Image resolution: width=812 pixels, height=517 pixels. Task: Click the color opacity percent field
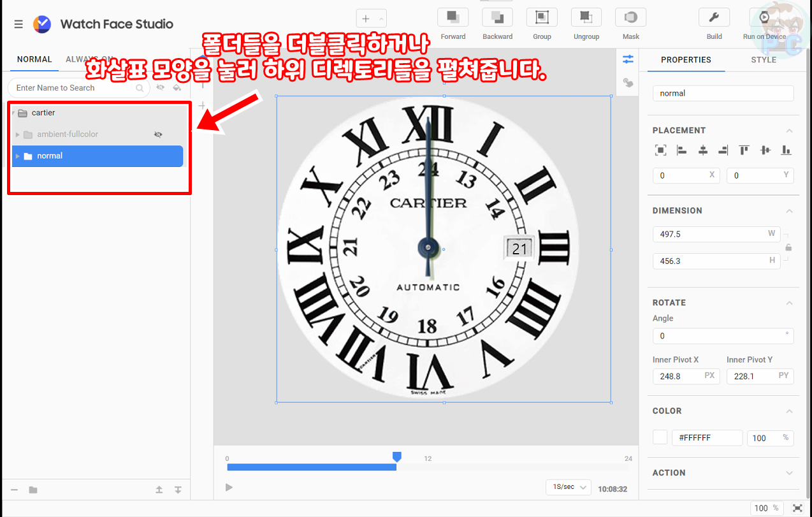pos(771,438)
